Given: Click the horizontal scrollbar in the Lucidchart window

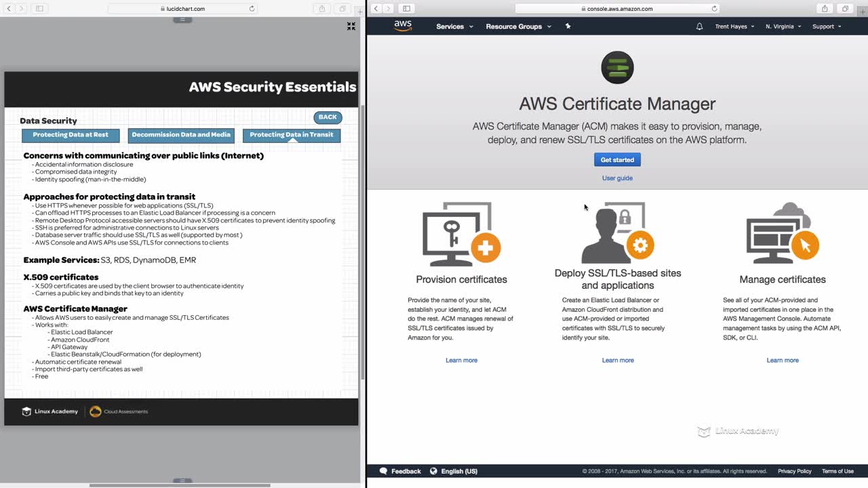Looking at the screenshot, I should [x=180, y=485].
